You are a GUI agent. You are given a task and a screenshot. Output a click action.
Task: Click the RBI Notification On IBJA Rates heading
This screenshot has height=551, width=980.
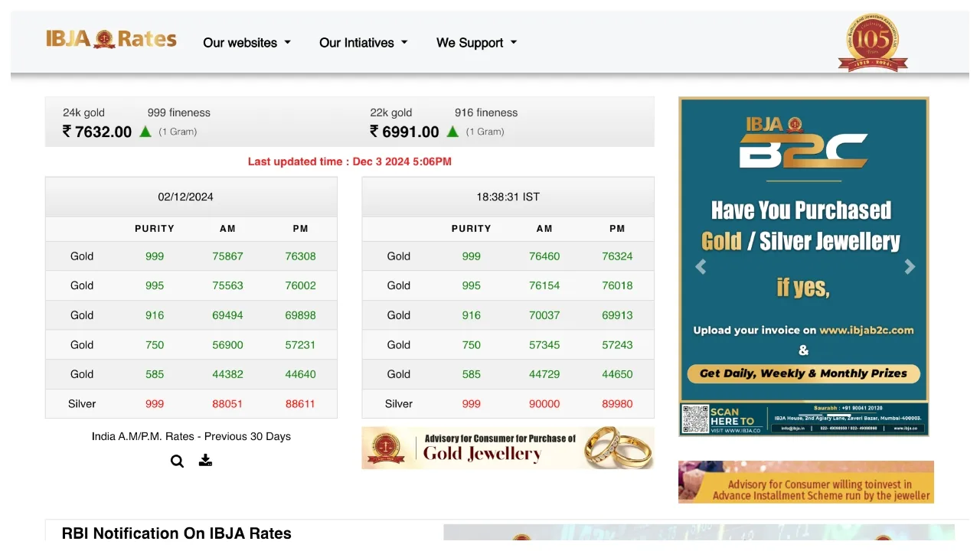tap(177, 533)
